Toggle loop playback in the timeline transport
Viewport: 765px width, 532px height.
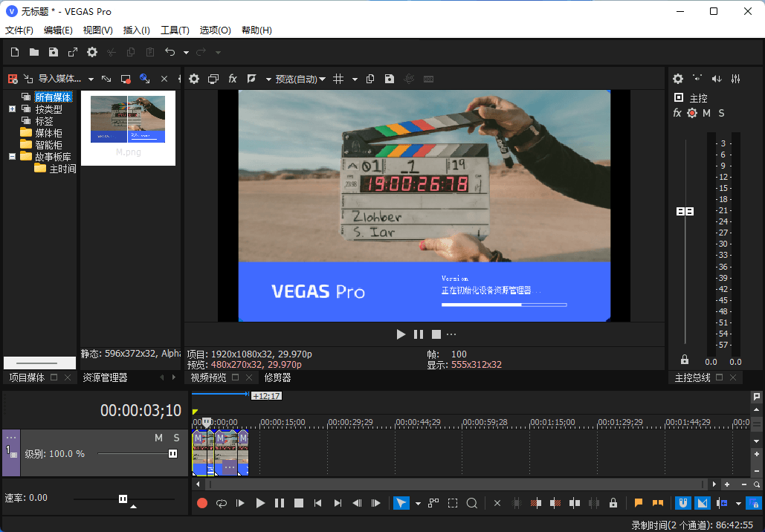click(222, 503)
